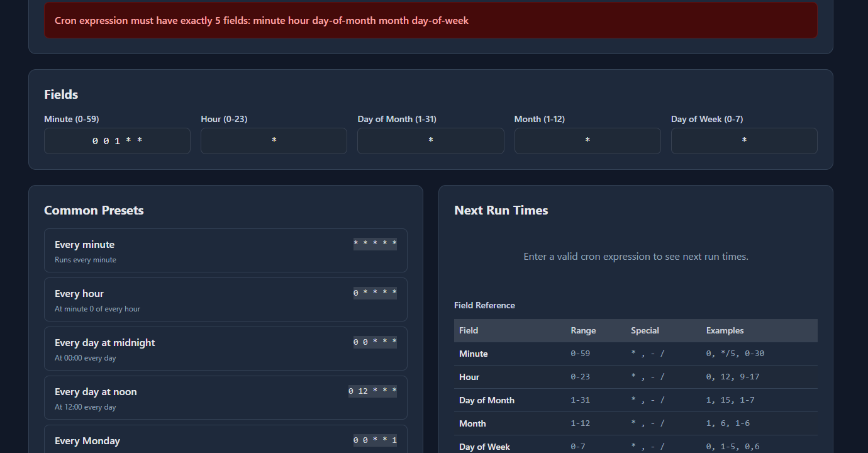Click the "Next Run Times" heading
Screen dimensions: 868x453
[x=501, y=210]
